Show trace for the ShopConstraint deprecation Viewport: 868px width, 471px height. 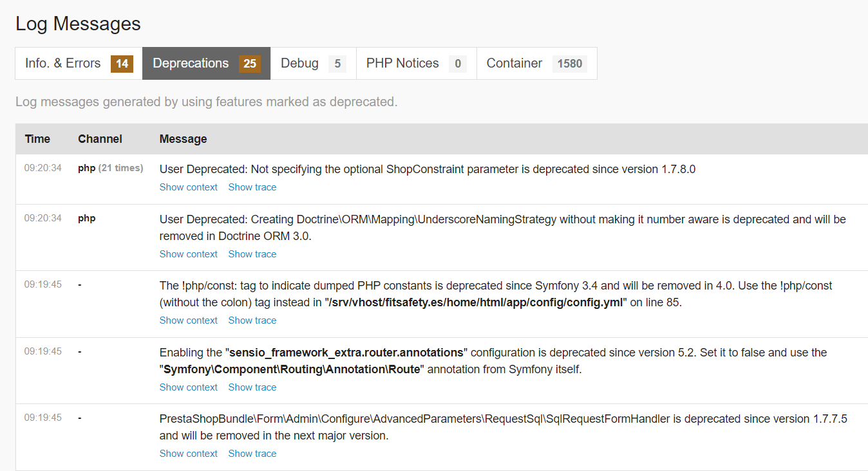pos(252,187)
